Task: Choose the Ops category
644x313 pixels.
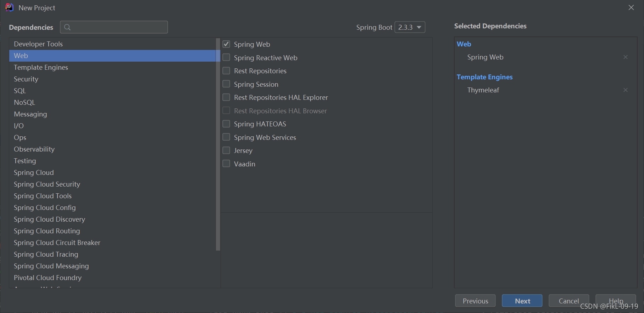Action: tap(112, 137)
